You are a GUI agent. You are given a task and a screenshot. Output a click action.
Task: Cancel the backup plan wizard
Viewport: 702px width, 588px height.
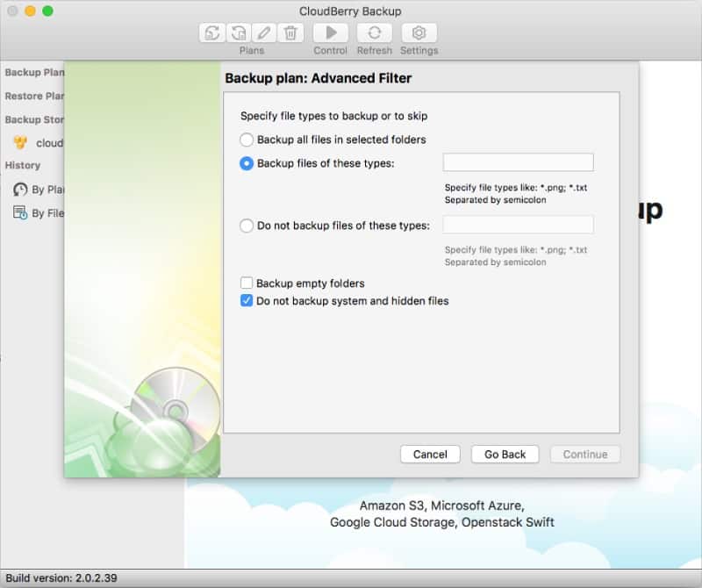point(430,454)
